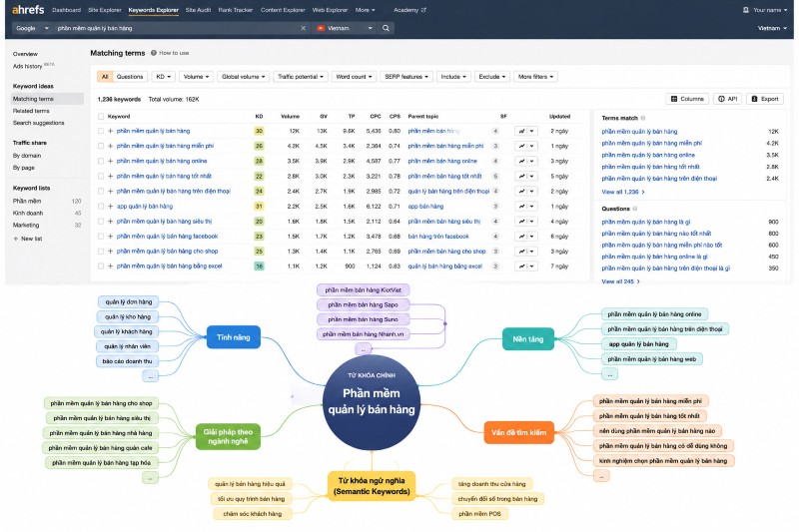Viewport: 799px width, 532px height.
Task: Clear the keyword search field
Action: pyautogui.click(x=304, y=28)
